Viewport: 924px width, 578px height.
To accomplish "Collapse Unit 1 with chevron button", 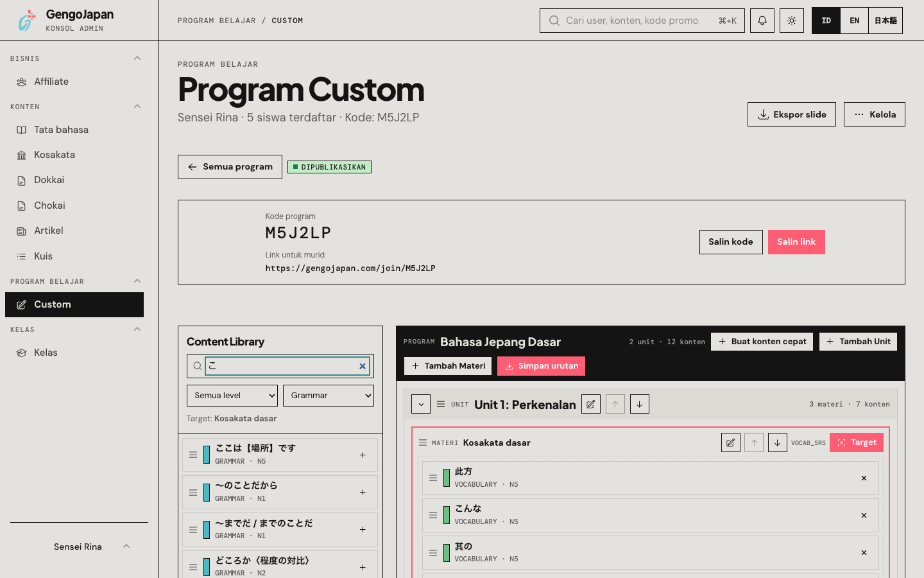I will point(421,404).
